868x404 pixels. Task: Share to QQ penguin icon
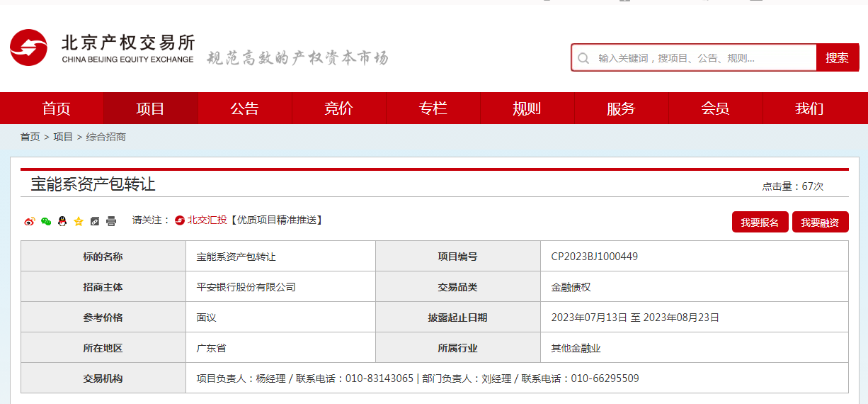(62, 221)
